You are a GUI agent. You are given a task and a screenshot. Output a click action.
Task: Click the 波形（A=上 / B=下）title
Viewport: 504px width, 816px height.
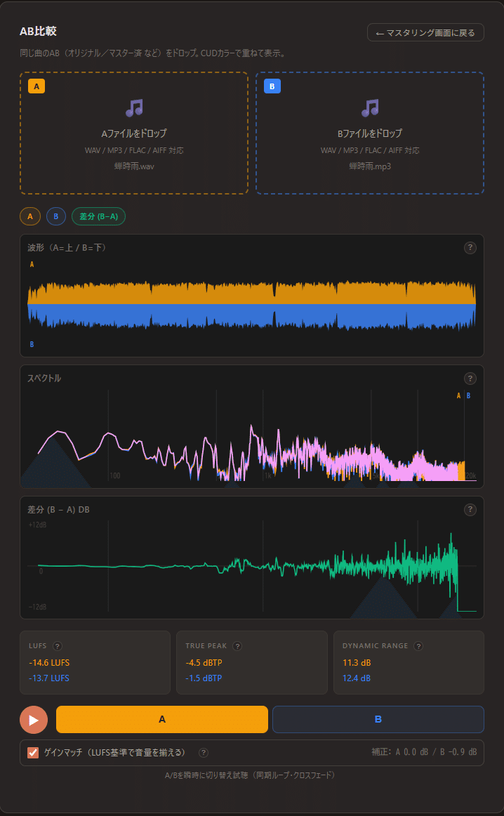coord(67,248)
